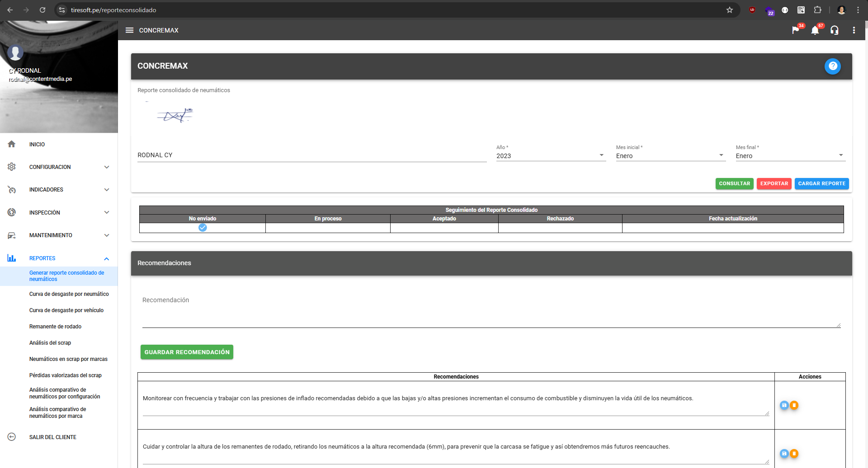
Task: Toggle the hamburger menu beside CONCREMAX
Action: point(129,30)
